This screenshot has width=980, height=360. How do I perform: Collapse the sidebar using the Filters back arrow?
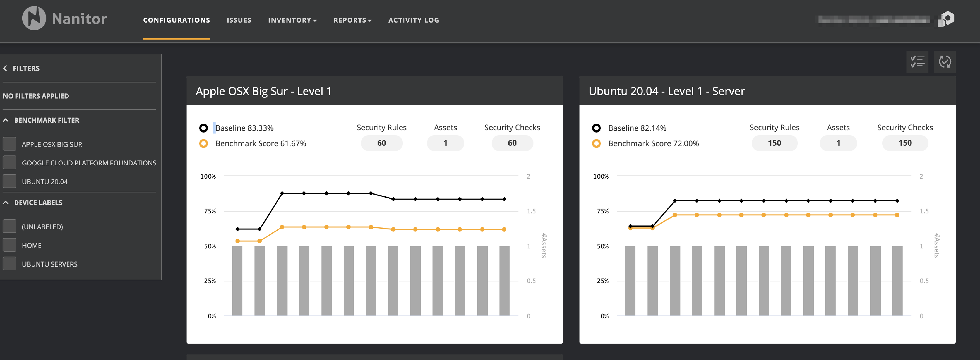pos(5,68)
